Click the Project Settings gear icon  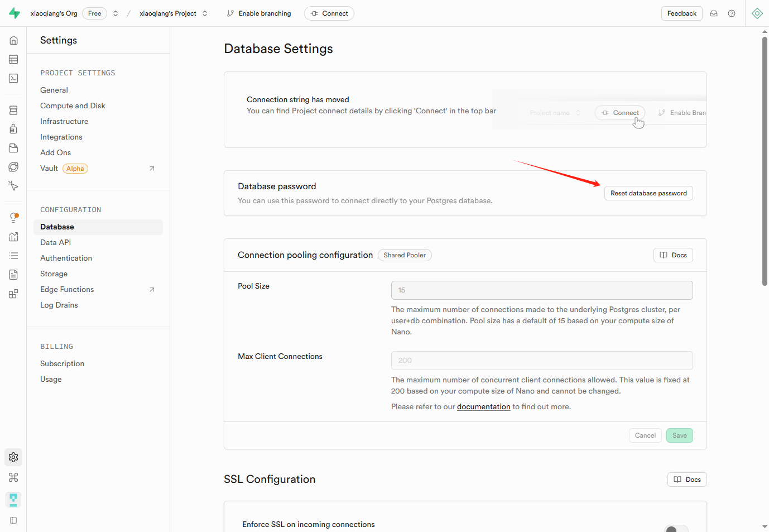[x=13, y=457]
